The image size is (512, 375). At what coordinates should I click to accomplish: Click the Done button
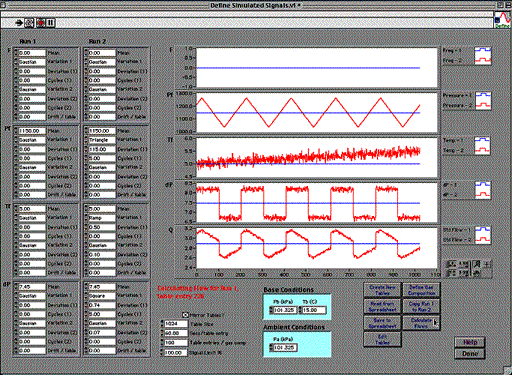[x=470, y=354]
